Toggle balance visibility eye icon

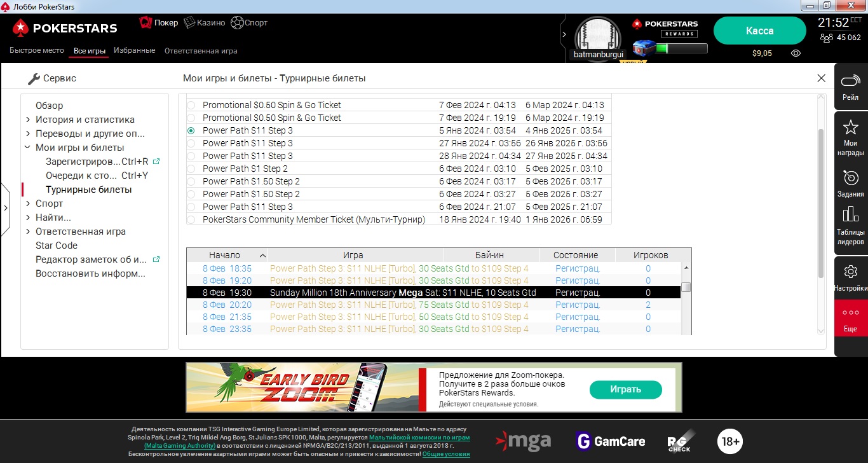click(x=796, y=53)
